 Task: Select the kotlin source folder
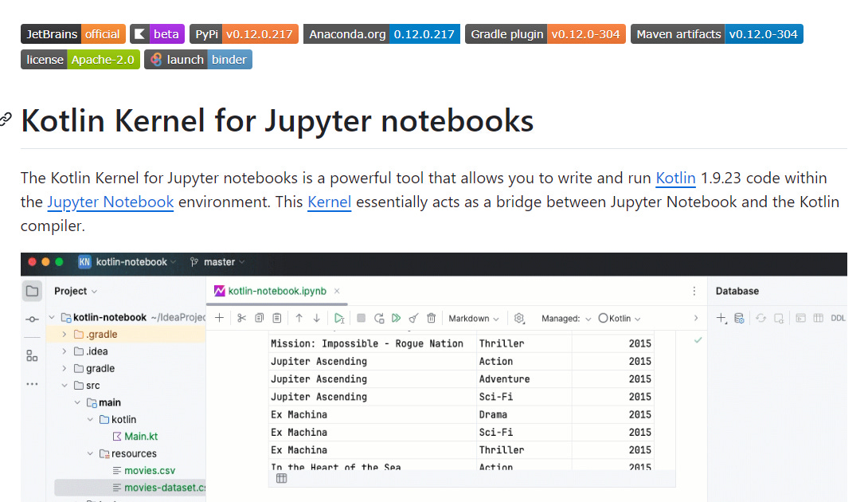[x=118, y=419]
